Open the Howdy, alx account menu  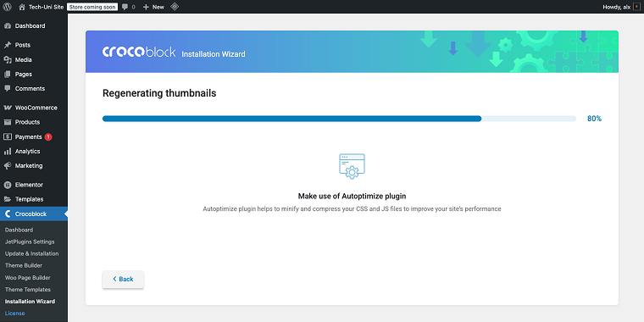point(616,7)
